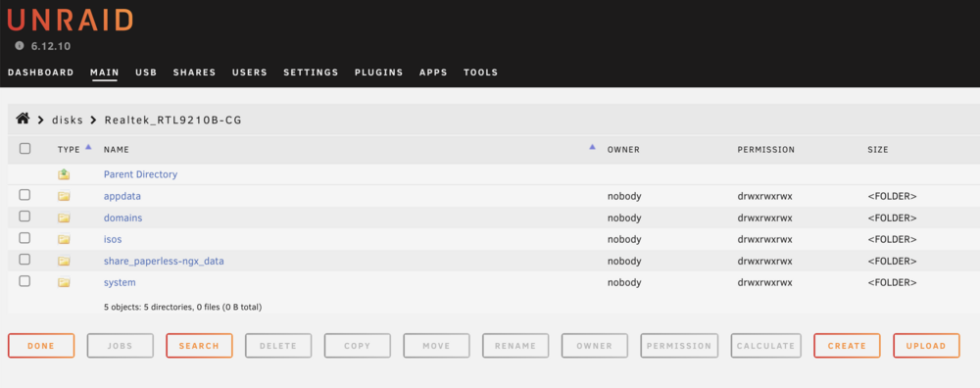Image resolution: width=980 pixels, height=388 pixels.
Task: Open the Shares menu tab
Action: [194, 73]
